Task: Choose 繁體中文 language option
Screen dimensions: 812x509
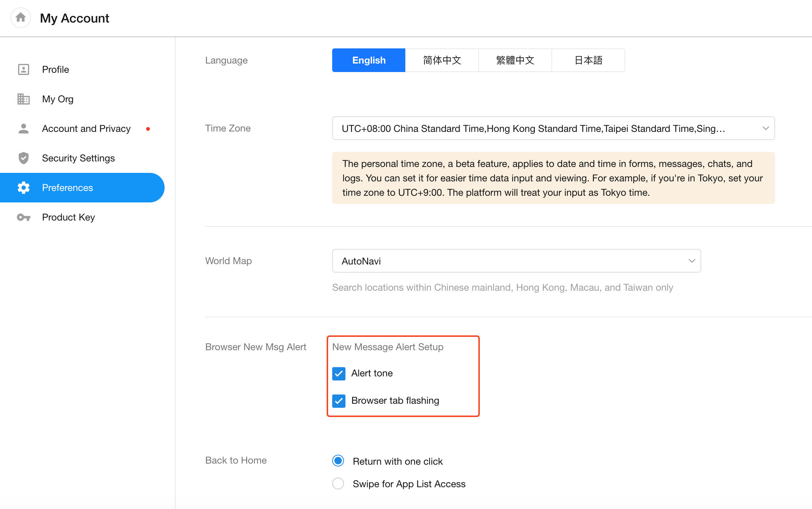Action: coord(515,60)
